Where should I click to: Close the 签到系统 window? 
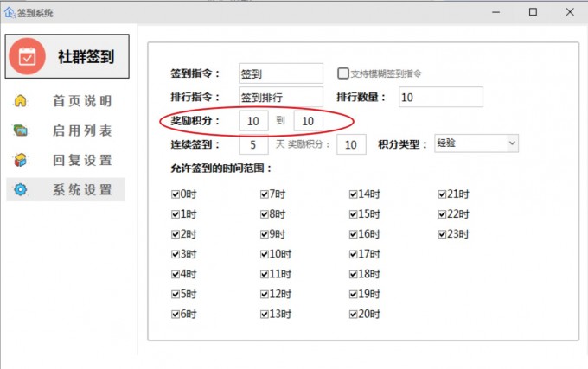click(x=570, y=12)
